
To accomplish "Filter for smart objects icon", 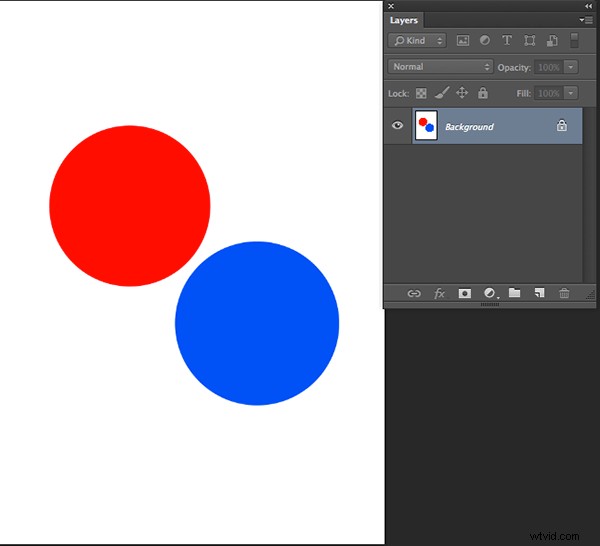I will 552,41.
